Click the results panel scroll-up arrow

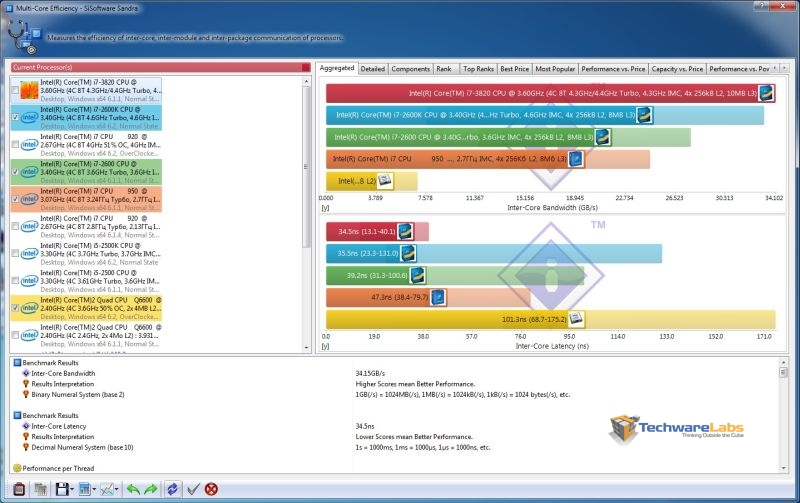tap(784, 362)
